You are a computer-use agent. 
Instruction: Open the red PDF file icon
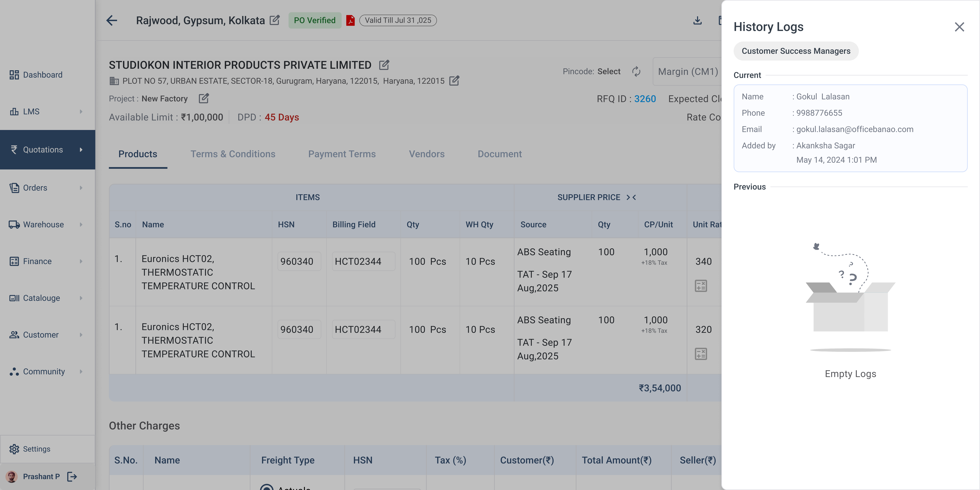point(350,20)
